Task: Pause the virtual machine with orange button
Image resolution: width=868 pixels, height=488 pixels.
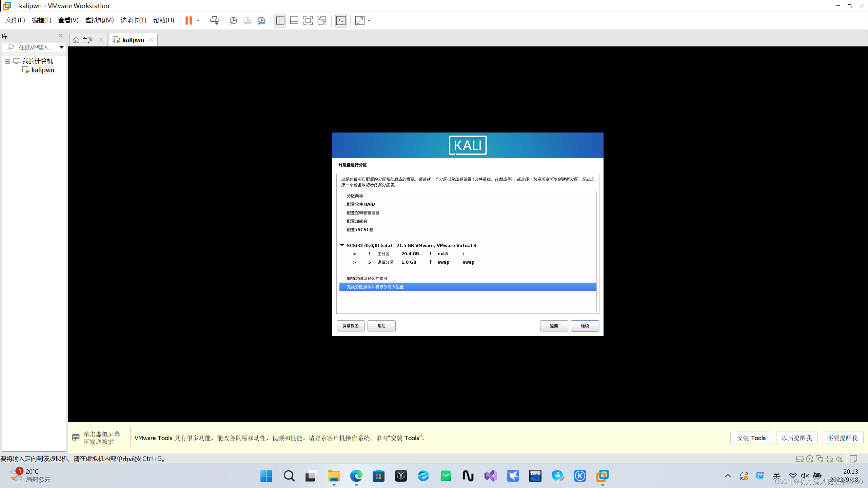Action: click(x=189, y=21)
